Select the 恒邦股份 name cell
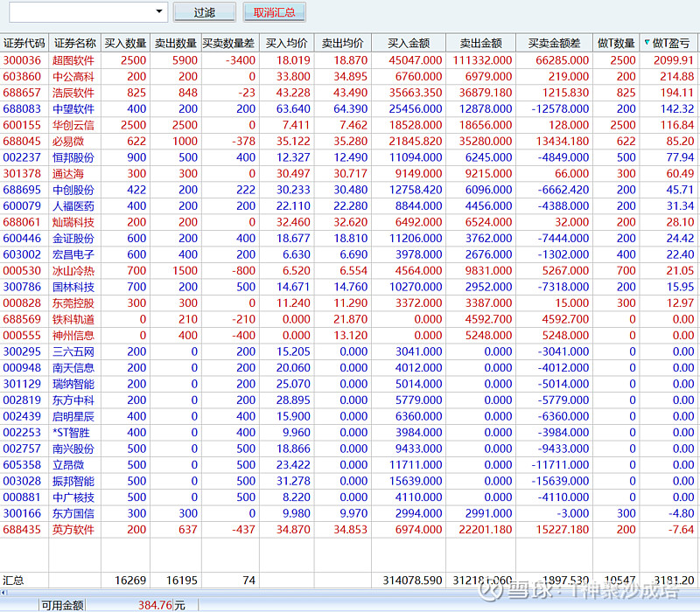 [73, 157]
